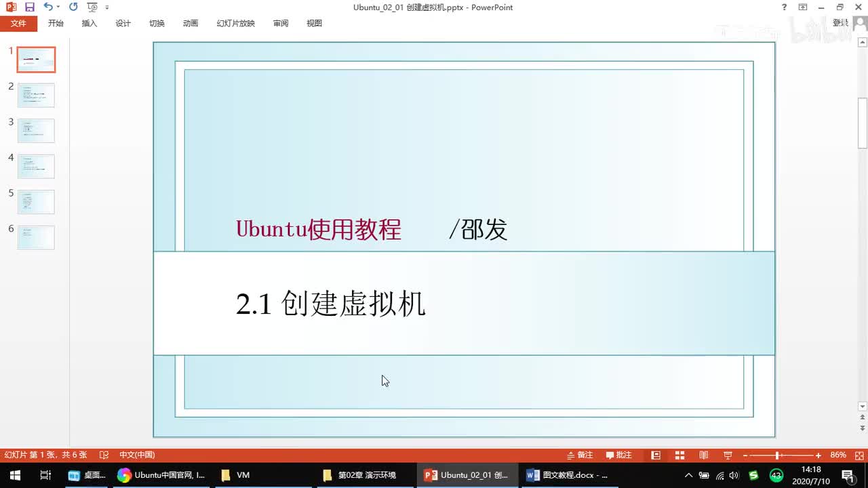The height and width of the screenshot is (488, 868).
Task: Click the '2.1 创建虚拟机' title text
Action: point(331,304)
